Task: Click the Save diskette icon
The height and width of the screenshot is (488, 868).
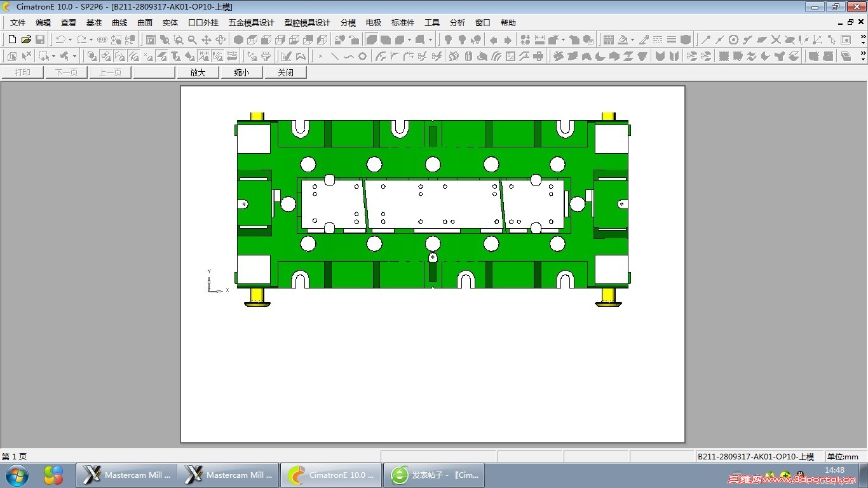Action: [x=40, y=39]
